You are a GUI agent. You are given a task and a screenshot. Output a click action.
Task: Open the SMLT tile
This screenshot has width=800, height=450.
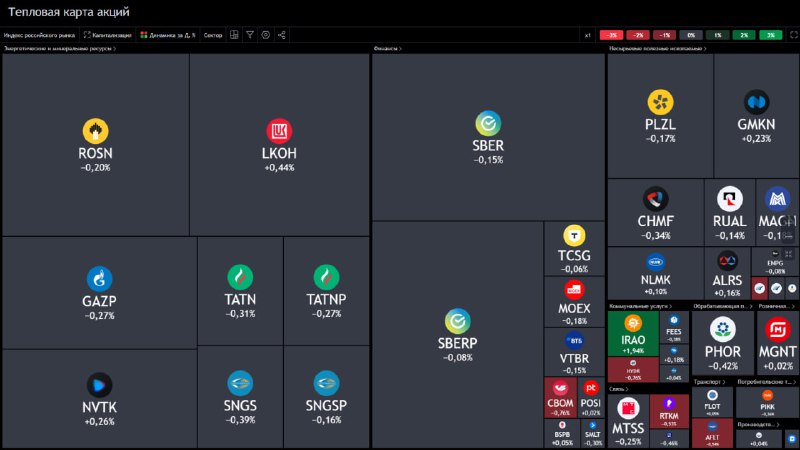click(x=593, y=433)
